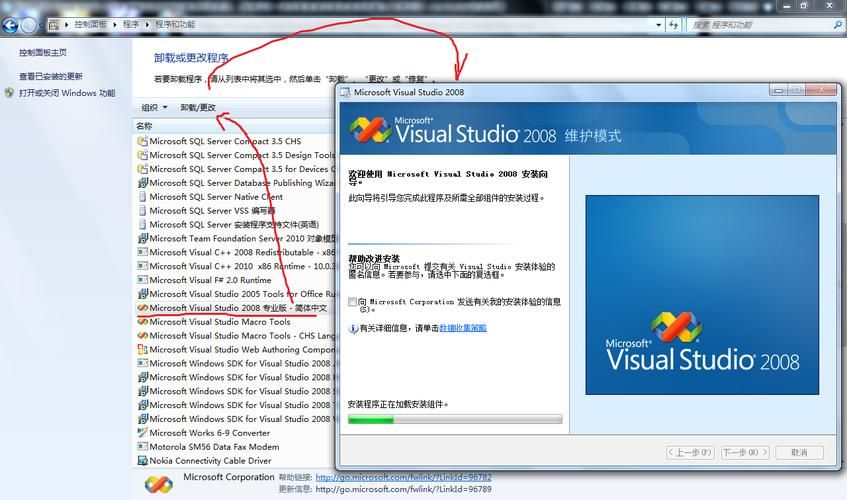The image size is (847, 500).
Task: Click icon of Microsoft Visual Studio Macro Tools
Action: coord(143,322)
